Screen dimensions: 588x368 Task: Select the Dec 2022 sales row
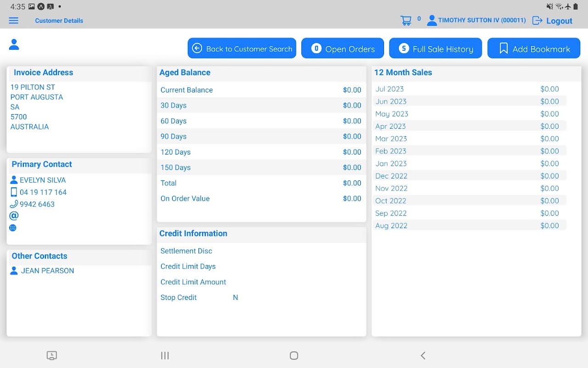pos(470,176)
